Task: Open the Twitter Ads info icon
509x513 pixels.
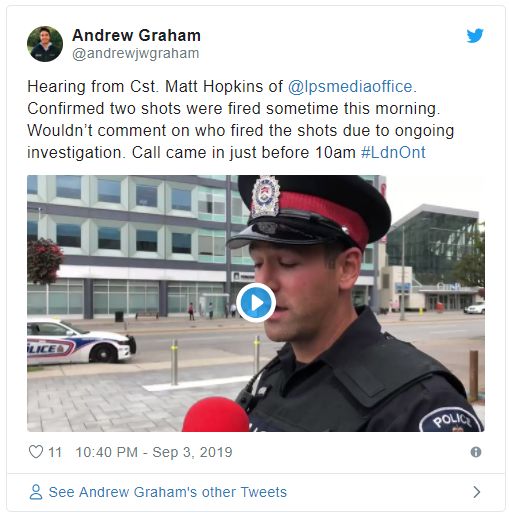Action: [476, 452]
